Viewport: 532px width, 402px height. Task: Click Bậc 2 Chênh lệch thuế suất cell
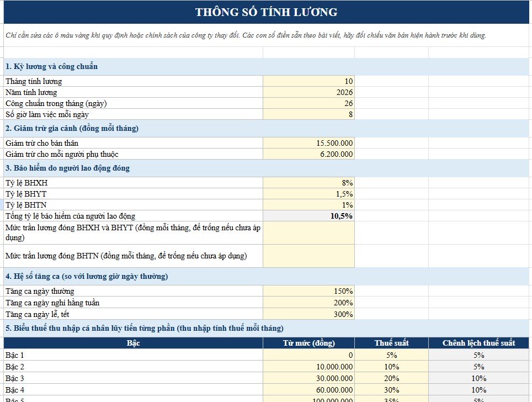(x=478, y=366)
